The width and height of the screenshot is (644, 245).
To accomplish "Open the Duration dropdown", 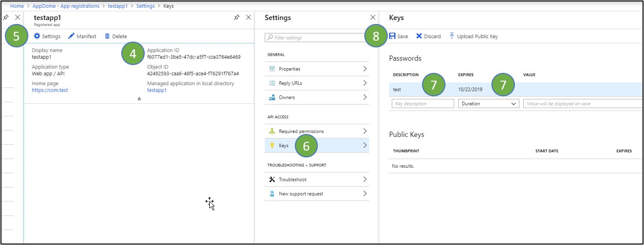I will point(488,104).
